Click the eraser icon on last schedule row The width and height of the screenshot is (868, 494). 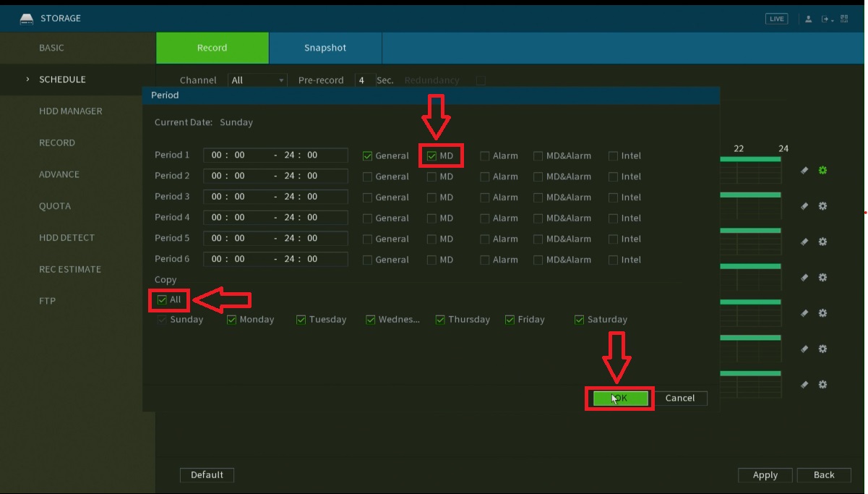[x=804, y=385]
